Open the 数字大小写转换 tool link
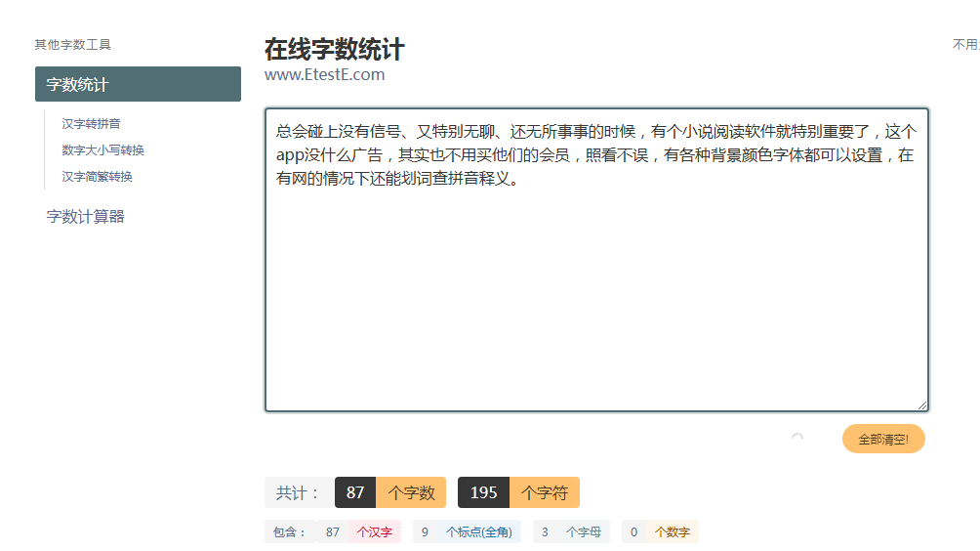 (x=103, y=150)
